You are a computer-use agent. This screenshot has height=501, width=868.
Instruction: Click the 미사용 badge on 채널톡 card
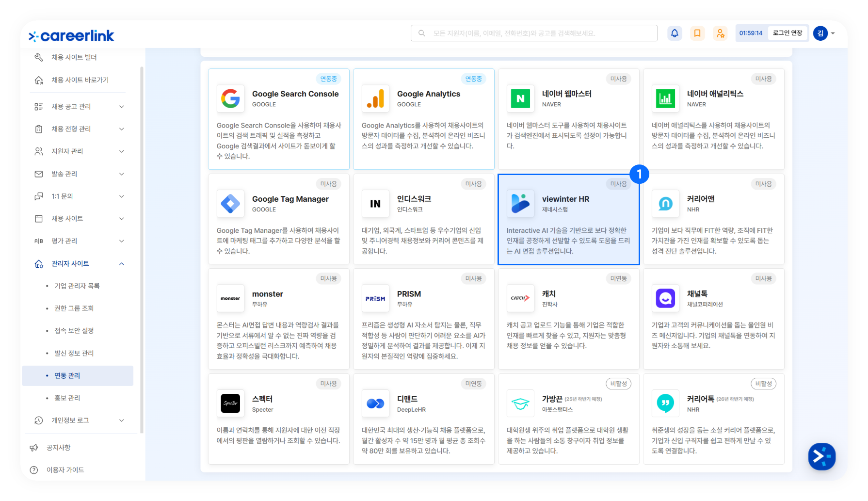pos(764,278)
